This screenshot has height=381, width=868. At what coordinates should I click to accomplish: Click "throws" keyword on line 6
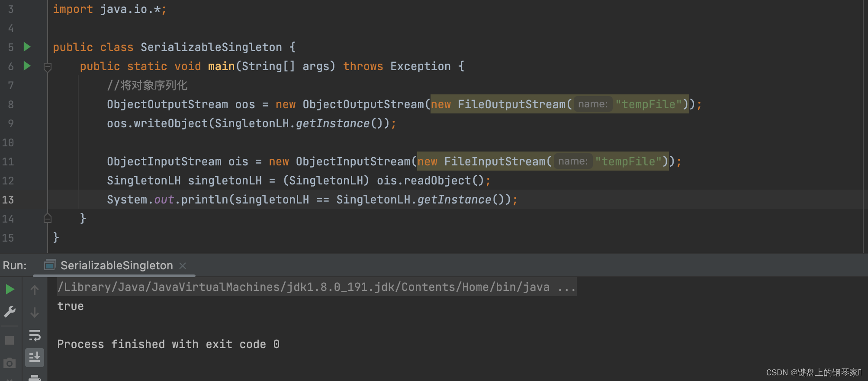tap(363, 66)
